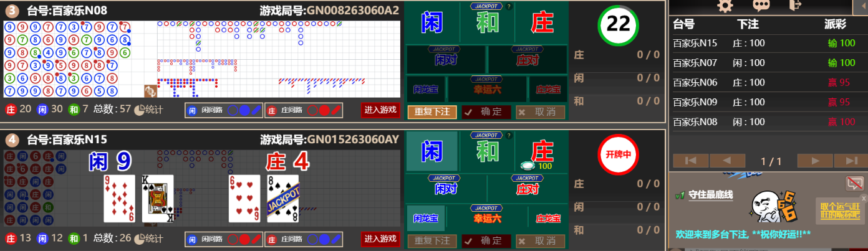Click the 9 of diamonds player card
868x251 pixels.
point(118,199)
